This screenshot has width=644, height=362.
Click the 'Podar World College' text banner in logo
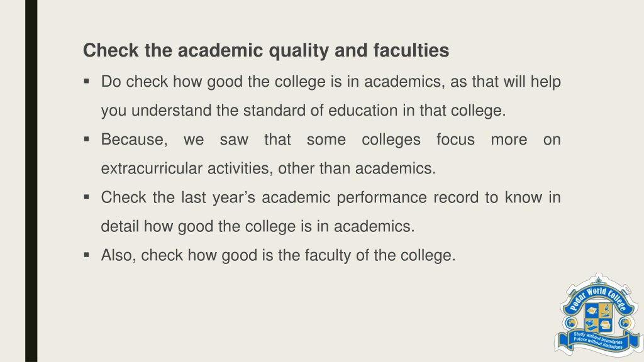(598, 300)
